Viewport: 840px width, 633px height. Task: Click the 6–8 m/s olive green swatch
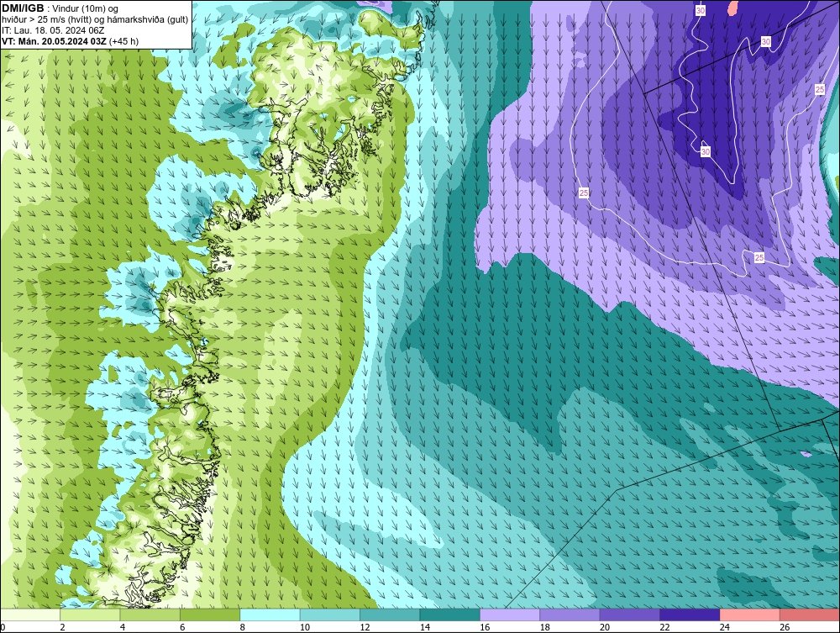tap(210, 615)
